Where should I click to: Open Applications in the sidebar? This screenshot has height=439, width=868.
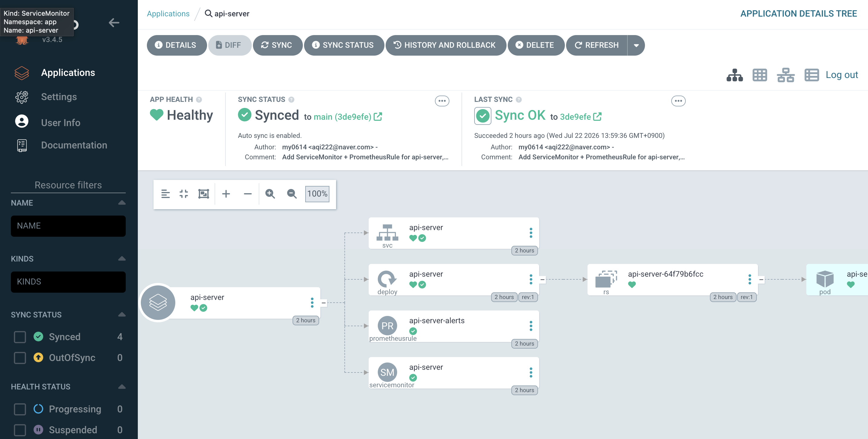pos(68,73)
